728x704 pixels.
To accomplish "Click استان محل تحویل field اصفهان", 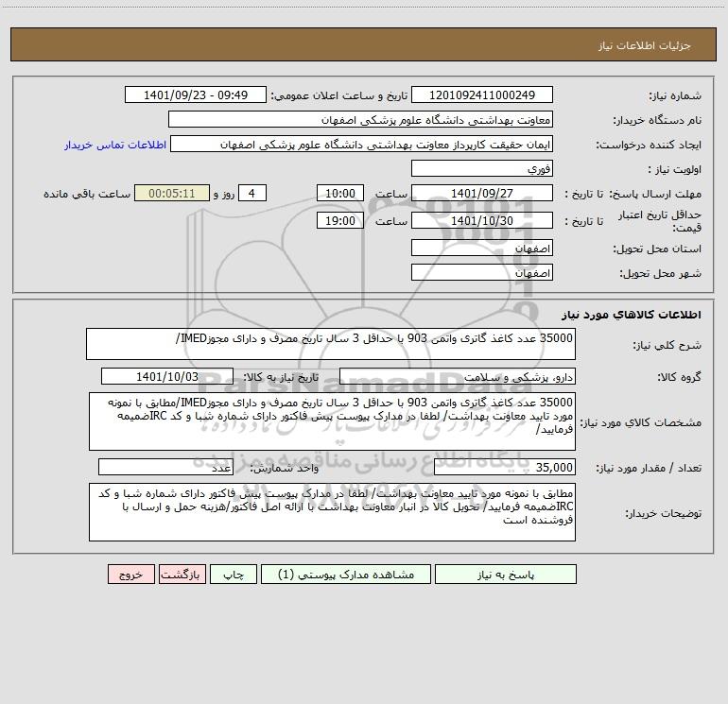I will tap(482, 249).
